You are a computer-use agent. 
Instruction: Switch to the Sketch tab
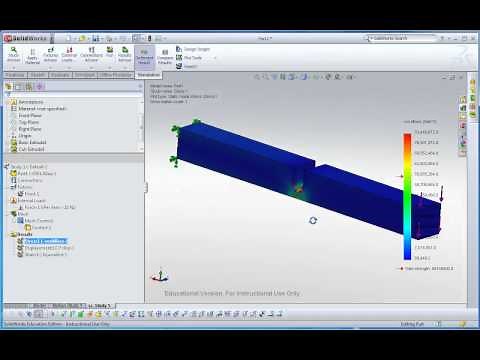coord(38,75)
